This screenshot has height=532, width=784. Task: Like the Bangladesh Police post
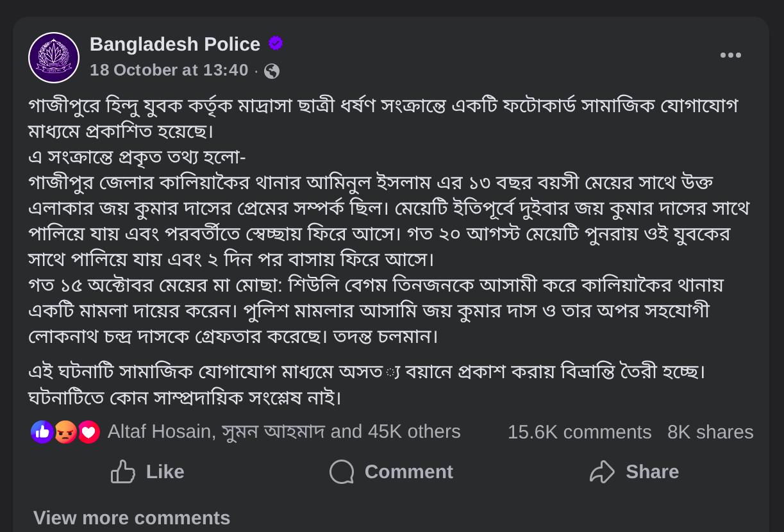coord(147,472)
